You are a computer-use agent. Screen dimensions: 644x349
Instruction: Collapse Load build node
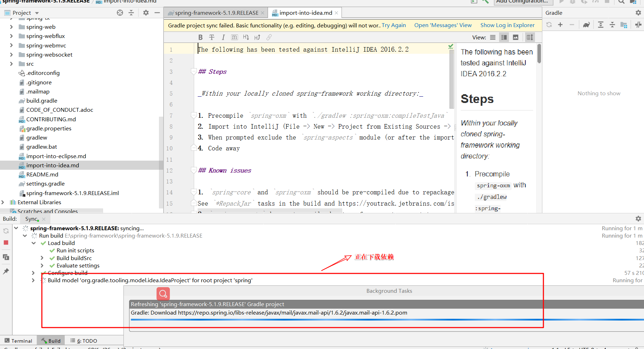click(x=33, y=243)
